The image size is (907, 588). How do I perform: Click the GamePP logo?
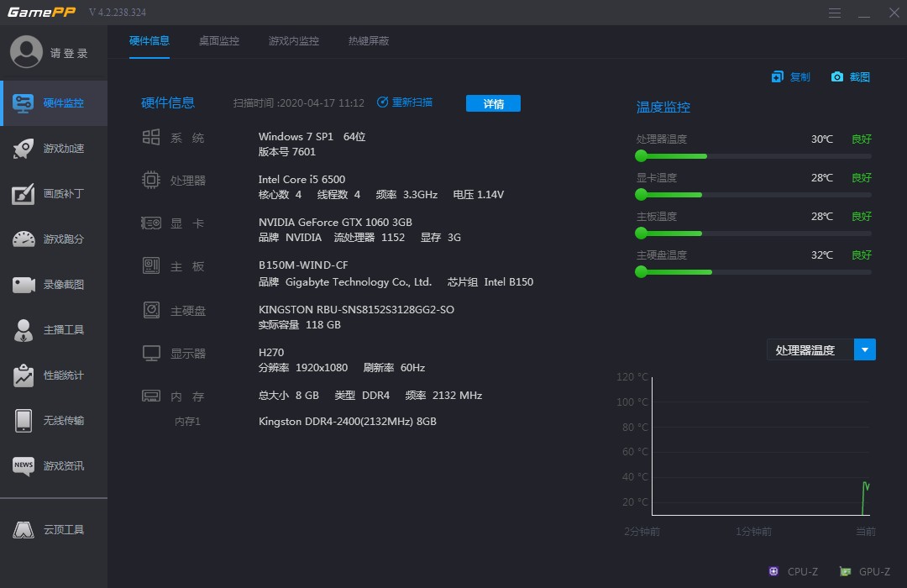[41, 12]
